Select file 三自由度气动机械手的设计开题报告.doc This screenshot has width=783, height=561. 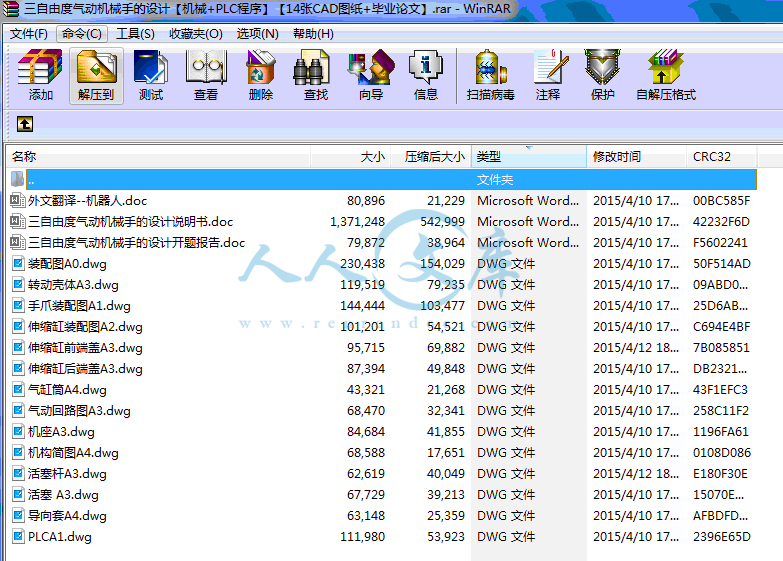pos(136,243)
